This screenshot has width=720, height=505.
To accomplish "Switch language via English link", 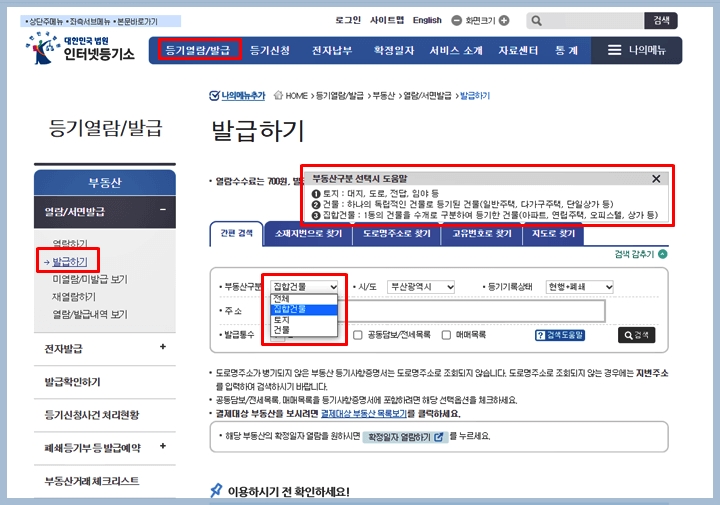I will [427, 20].
